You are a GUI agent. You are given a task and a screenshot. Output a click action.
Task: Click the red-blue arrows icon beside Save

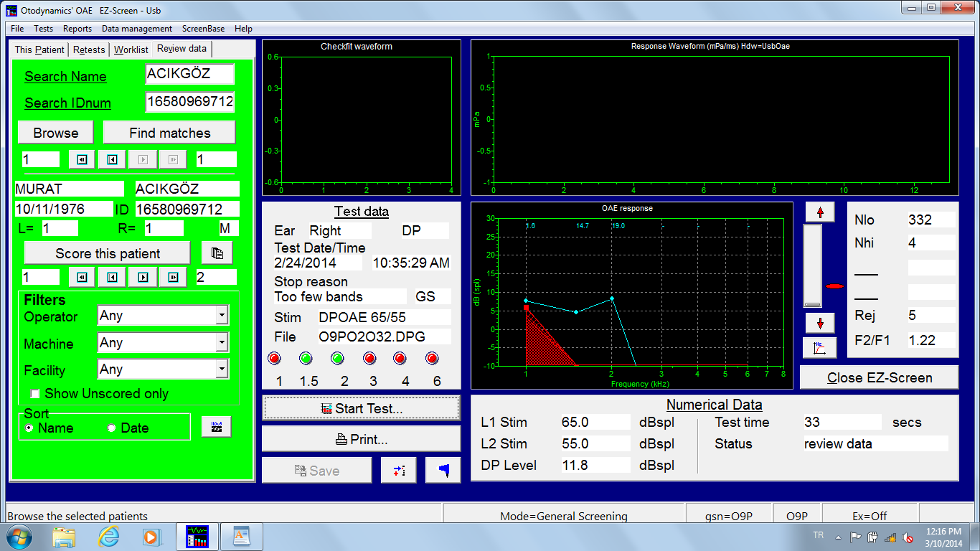[x=399, y=471]
